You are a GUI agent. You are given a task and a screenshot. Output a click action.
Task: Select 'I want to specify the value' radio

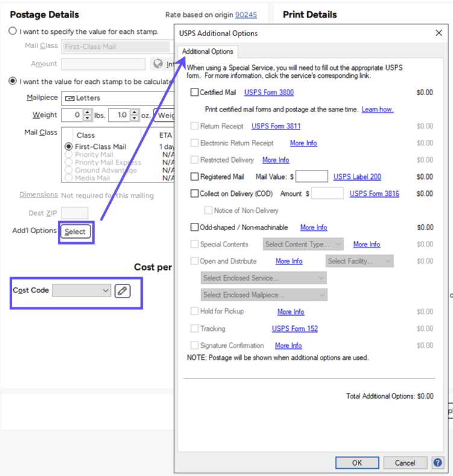pos(13,31)
